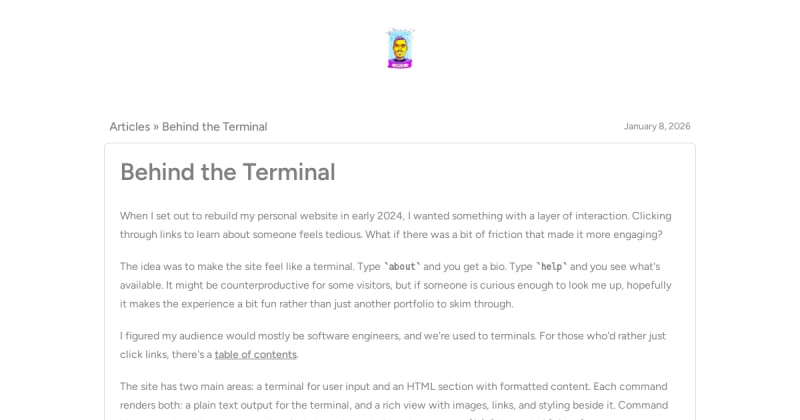
Task: Click the `help` inline code snippet
Action: [551, 267]
